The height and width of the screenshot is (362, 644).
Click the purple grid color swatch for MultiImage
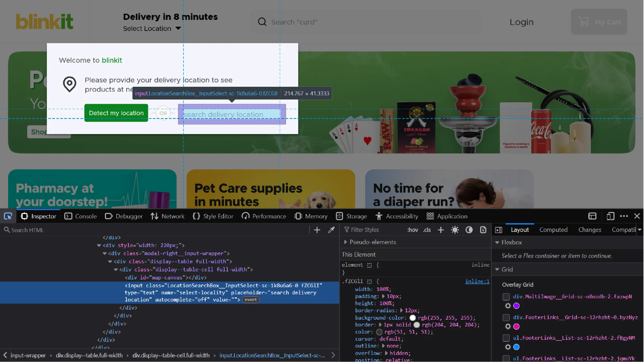pos(516,306)
